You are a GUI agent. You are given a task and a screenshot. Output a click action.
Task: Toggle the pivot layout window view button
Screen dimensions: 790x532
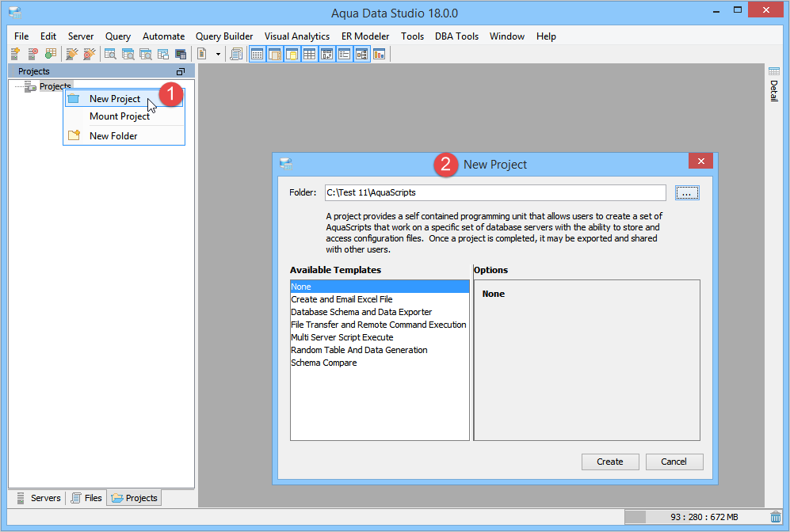[327, 55]
